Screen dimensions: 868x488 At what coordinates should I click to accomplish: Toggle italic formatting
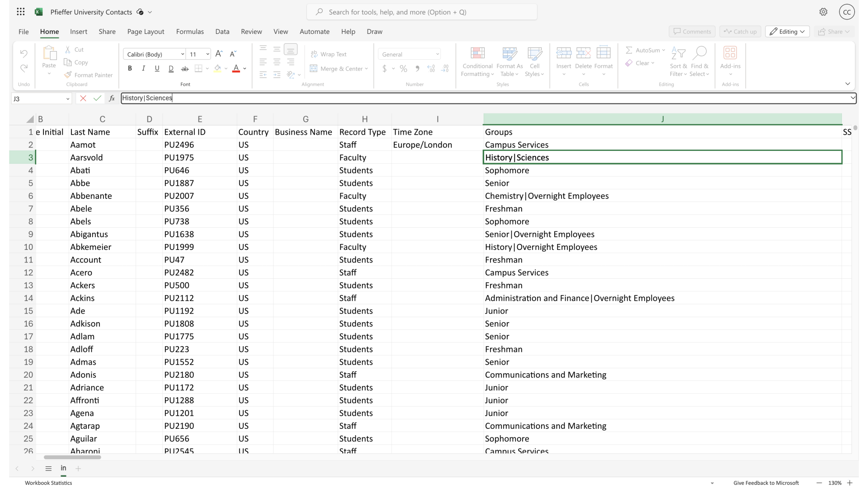coord(143,68)
